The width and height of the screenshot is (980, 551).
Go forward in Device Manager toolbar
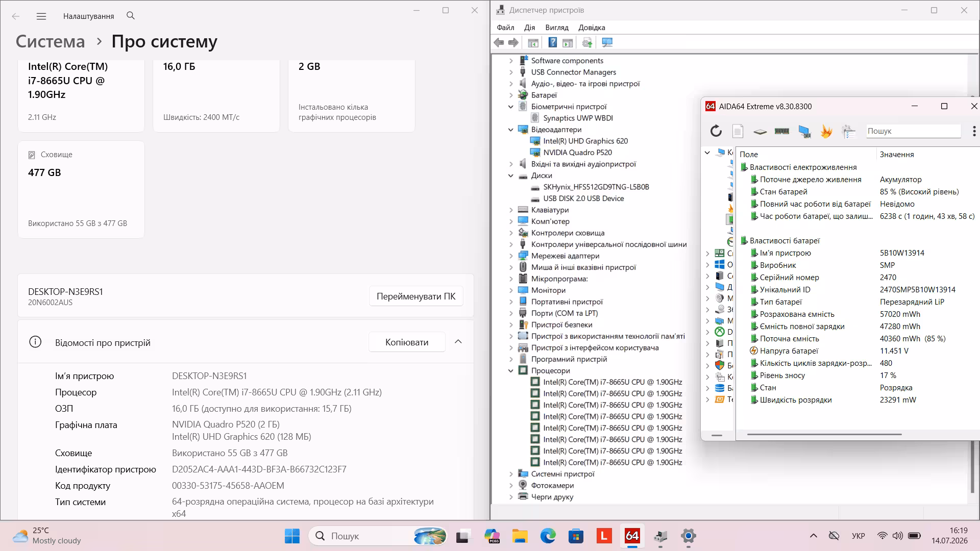pos(513,43)
